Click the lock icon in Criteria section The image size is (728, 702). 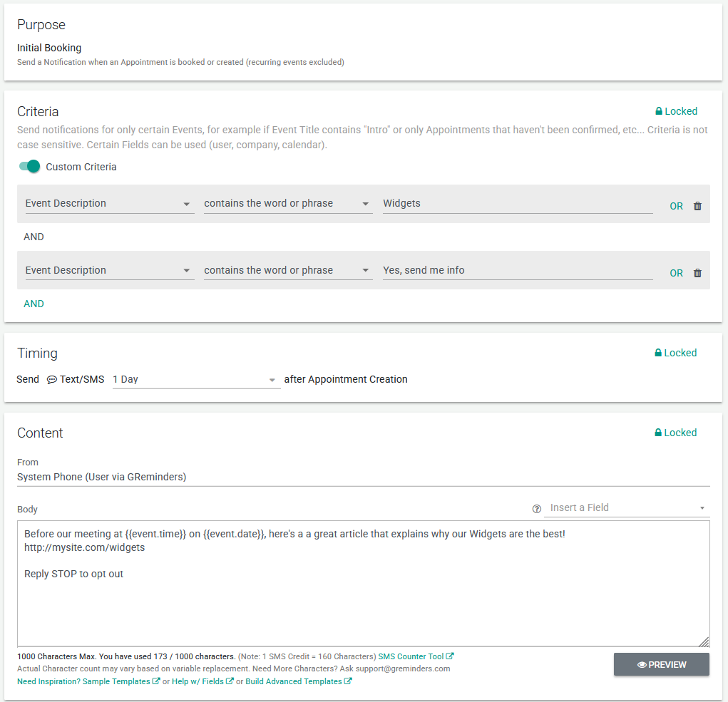(659, 111)
